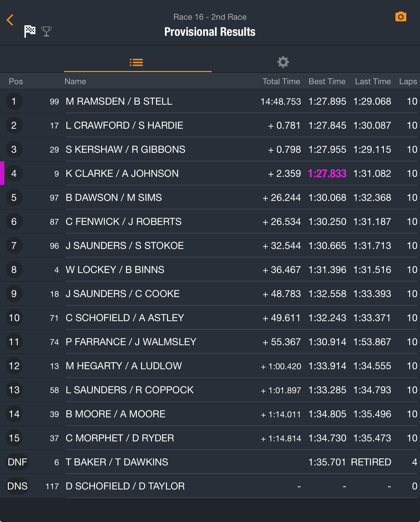Switch to the list view tab
This screenshot has width=420, height=522.
click(136, 62)
